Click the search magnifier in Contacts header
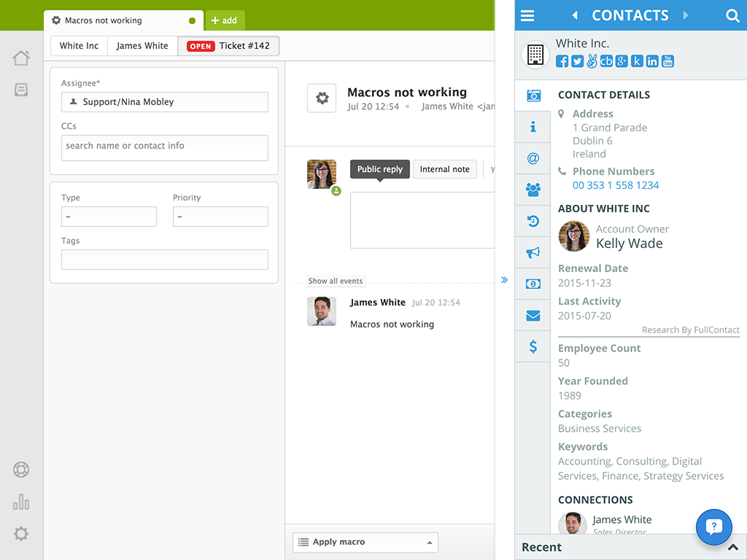 tap(732, 15)
